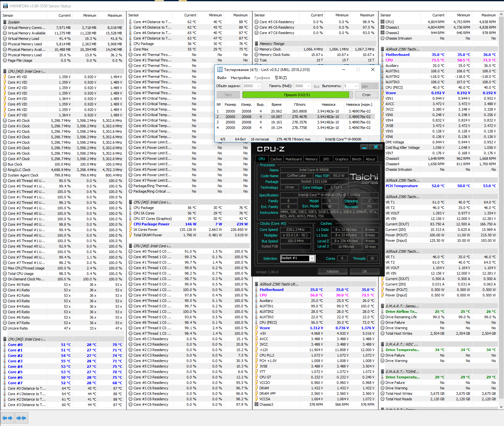Click the expand-columns outward arrows button in HWiNFO

(x=7, y=418)
